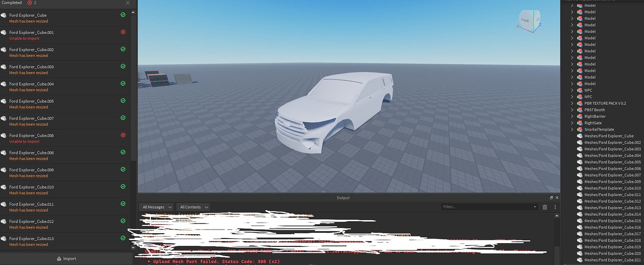This screenshot has height=265, width=644.
Task: Expand the PBR TEXTURE PACK V 0.2 model
Action: click(x=573, y=103)
